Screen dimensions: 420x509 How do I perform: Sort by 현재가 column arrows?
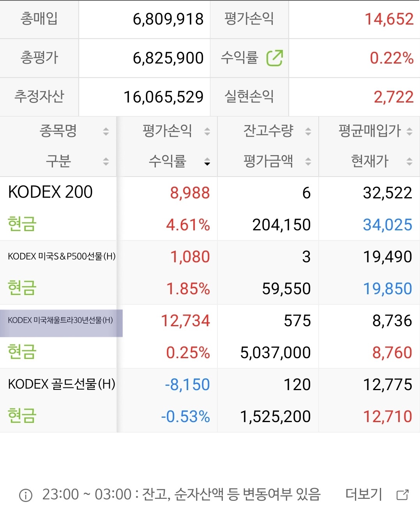[409, 161]
